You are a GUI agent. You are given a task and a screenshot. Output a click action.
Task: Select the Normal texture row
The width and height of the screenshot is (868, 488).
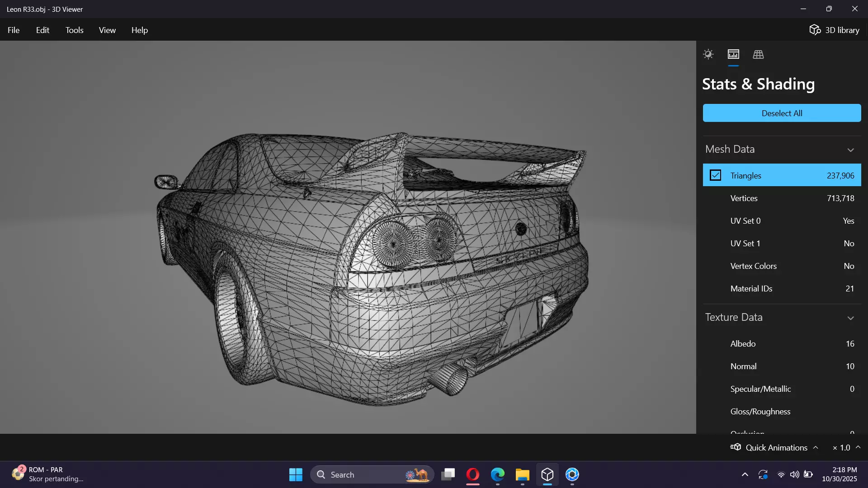782,366
